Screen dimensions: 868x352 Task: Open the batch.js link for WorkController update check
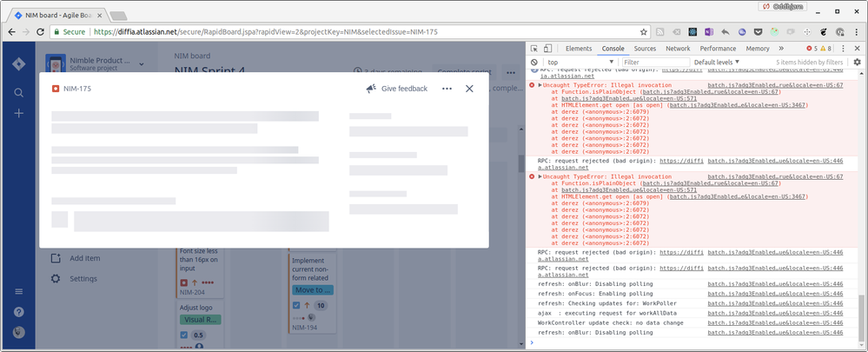pyautogui.click(x=775, y=322)
